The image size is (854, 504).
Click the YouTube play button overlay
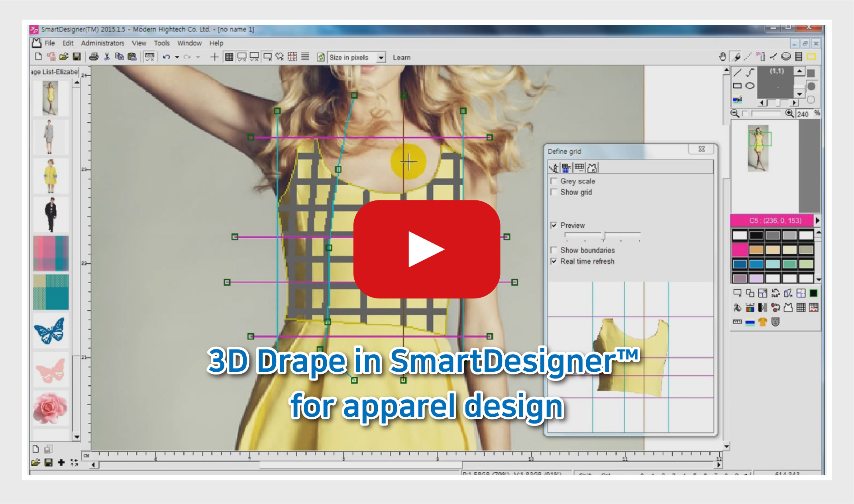(x=427, y=249)
